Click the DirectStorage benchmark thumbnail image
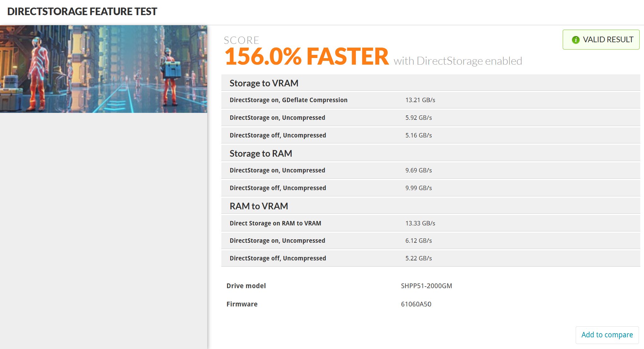This screenshot has width=644, height=349. (103, 69)
